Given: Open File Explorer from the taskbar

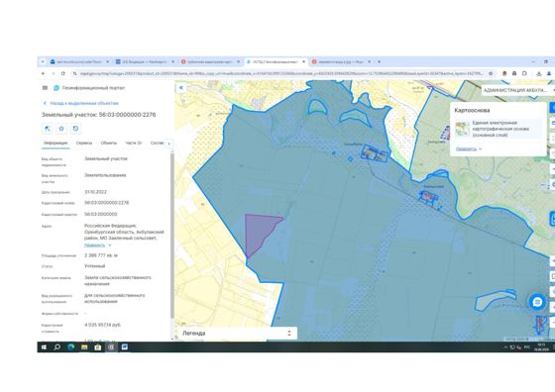Looking at the screenshot, I should tap(84, 347).
